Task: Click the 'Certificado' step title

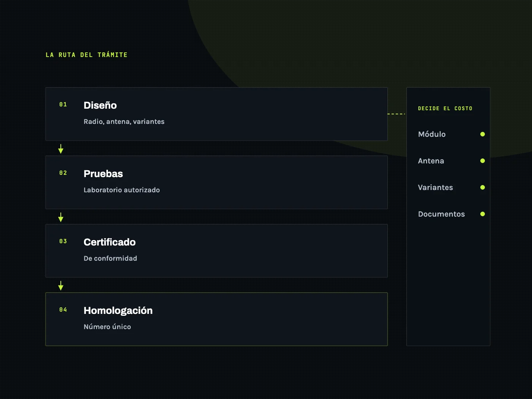Action: (x=109, y=242)
